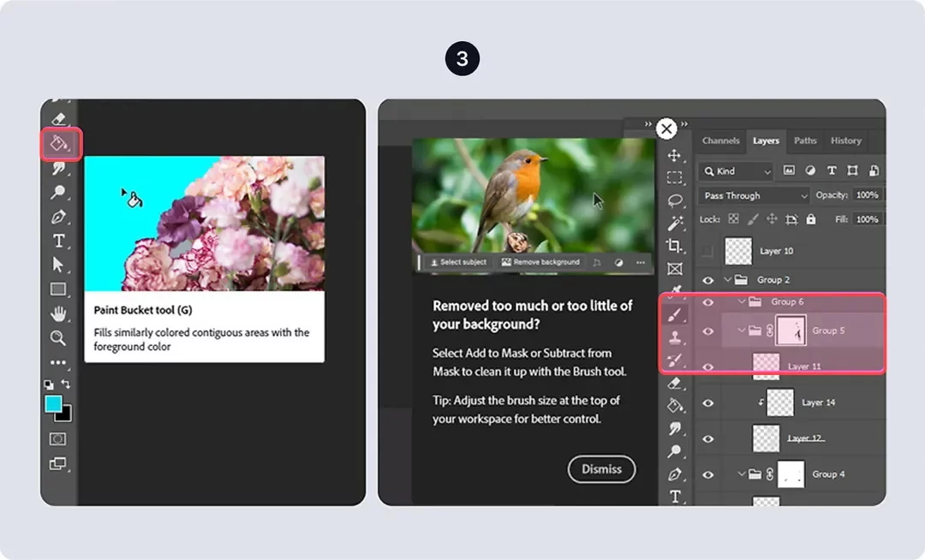Open the Kind filter dropdown

click(x=736, y=171)
